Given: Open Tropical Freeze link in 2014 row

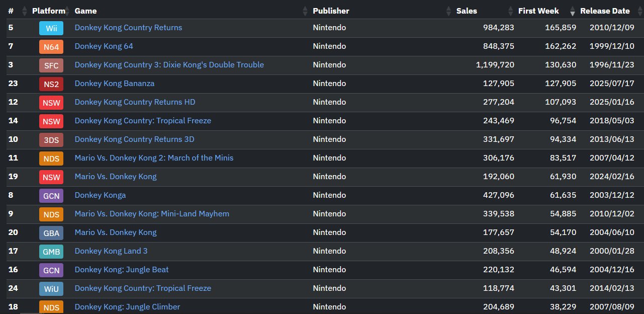Looking at the screenshot, I should (143, 288).
